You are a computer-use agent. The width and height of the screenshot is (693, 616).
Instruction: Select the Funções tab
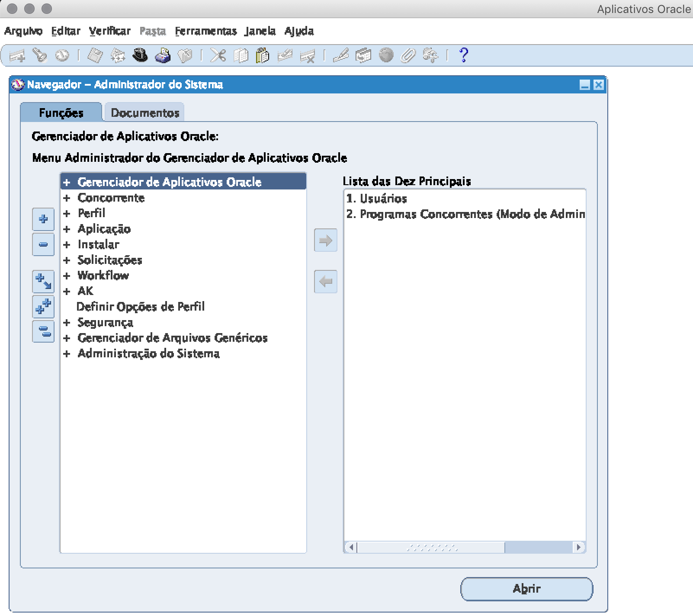coord(61,112)
